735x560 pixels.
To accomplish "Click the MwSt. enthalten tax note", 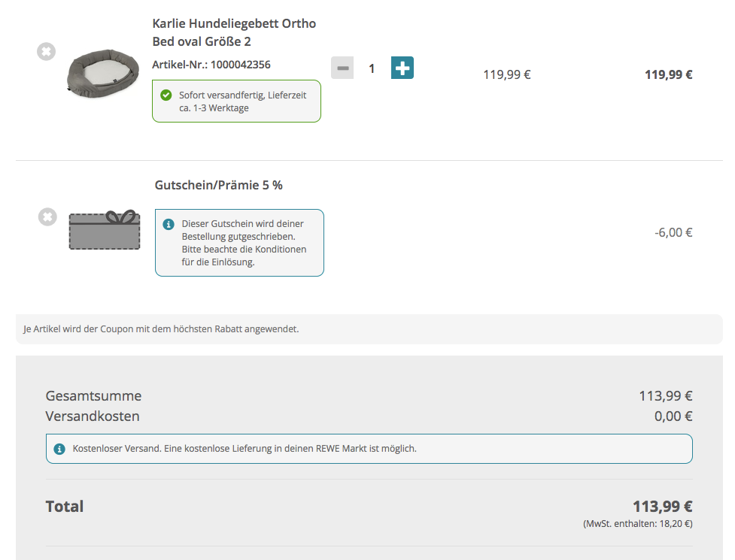I will click(637, 523).
